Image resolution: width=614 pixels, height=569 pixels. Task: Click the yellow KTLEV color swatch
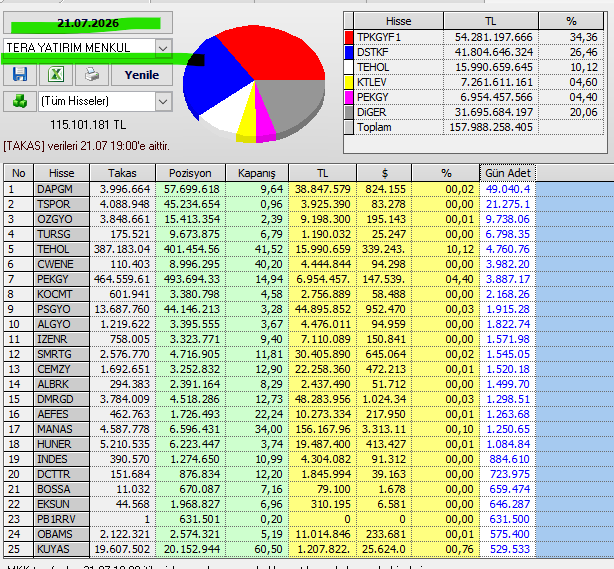click(x=349, y=82)
